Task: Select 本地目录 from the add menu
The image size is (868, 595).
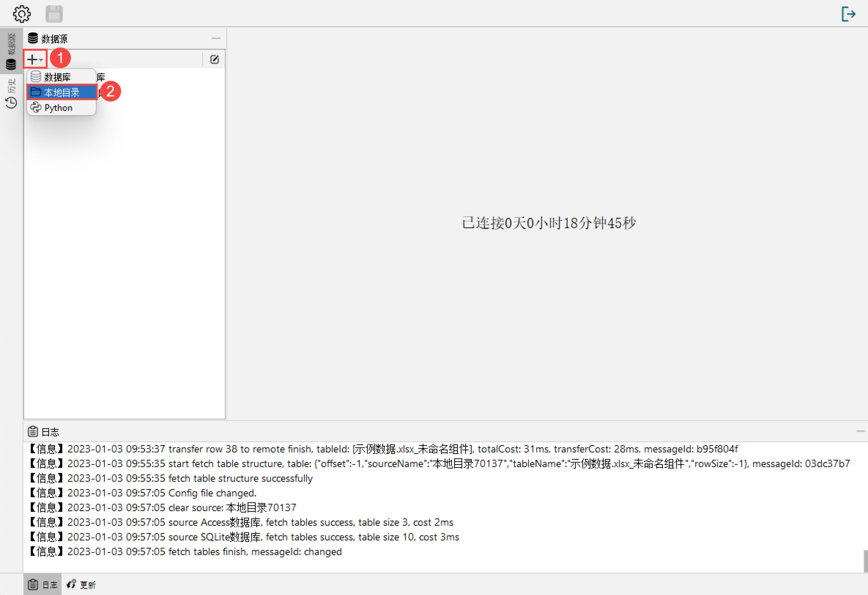Action: (x=62, y=92)
